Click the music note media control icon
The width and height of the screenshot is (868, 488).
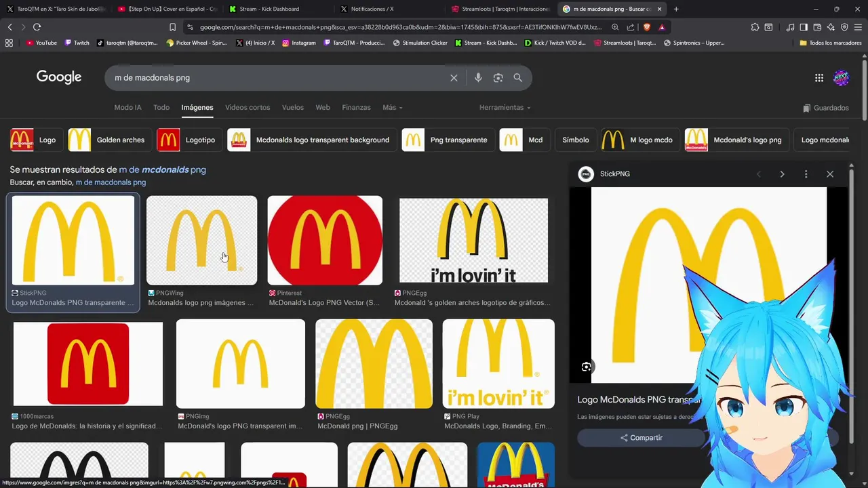point(791,27)
